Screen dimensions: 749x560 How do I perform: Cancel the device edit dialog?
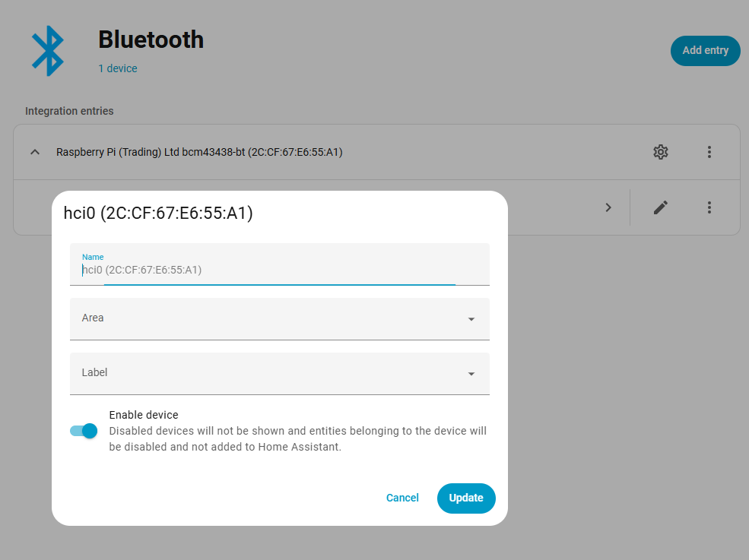pyautogui.click(x=402, y=498)
